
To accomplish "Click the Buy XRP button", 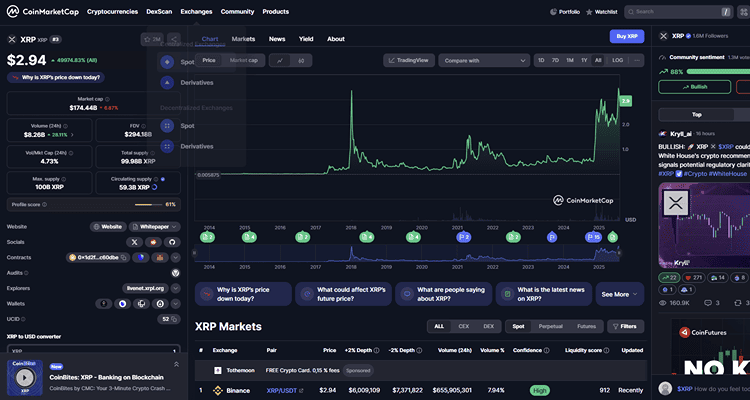I will coord(627,36).
